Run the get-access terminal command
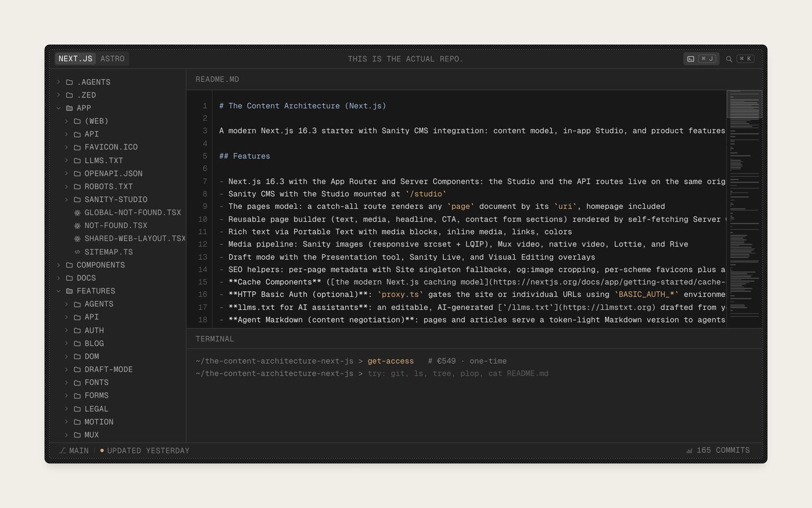 pyautogui.click(x=390, y=361)
